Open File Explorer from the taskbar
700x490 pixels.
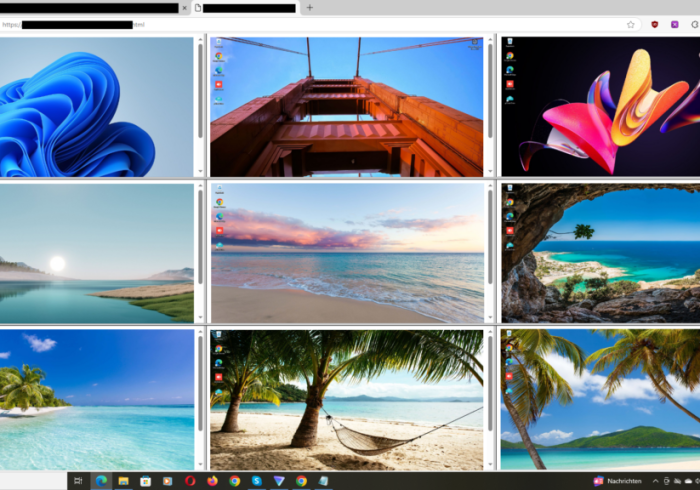(123, 481)
